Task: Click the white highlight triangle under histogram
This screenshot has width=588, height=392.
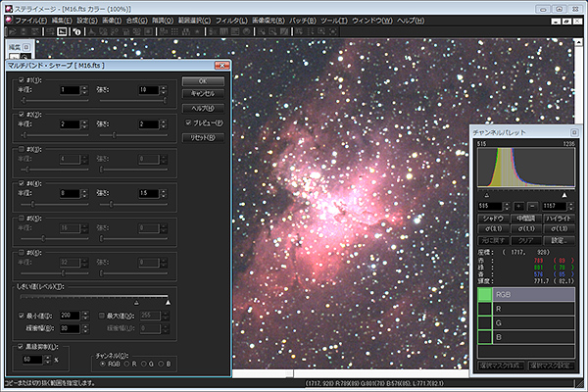Action: click(564, 195)
